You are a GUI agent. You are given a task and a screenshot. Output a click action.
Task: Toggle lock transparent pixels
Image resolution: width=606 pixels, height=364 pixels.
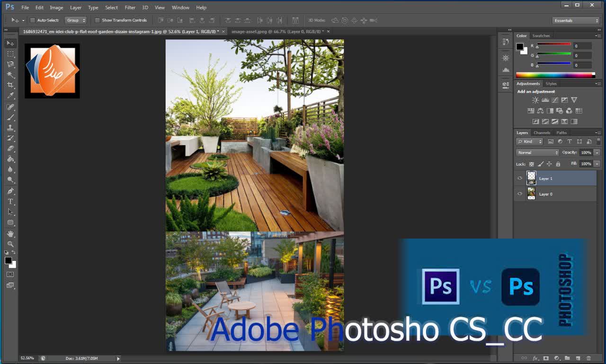[x=532, y=164]
